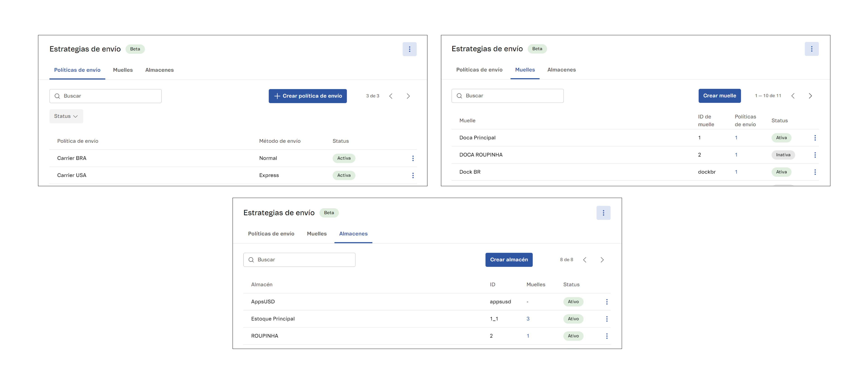Viewport: 868px width, 379px height.
Task: Open the three-dot menu for Doca Principal
Action: coord(815,137)
